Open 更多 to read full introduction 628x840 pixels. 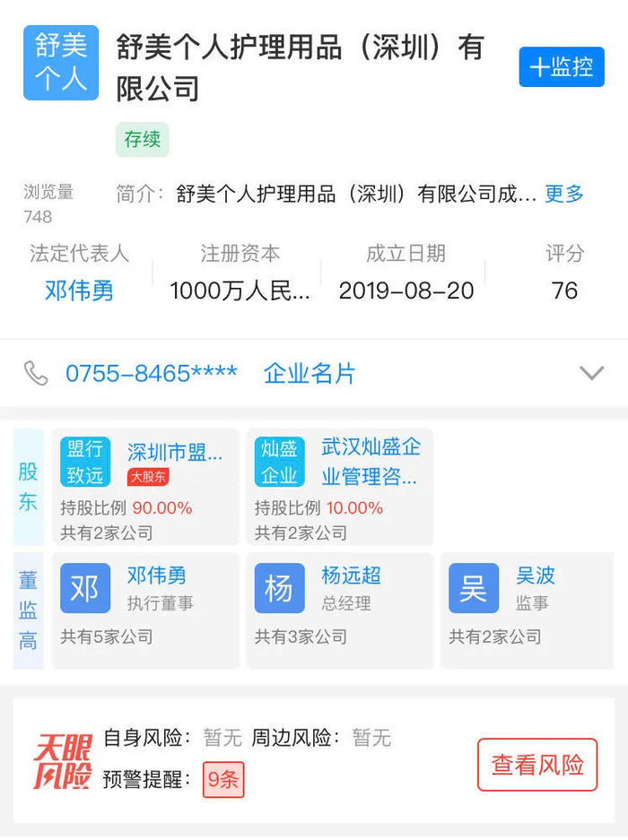pos(564,194)
